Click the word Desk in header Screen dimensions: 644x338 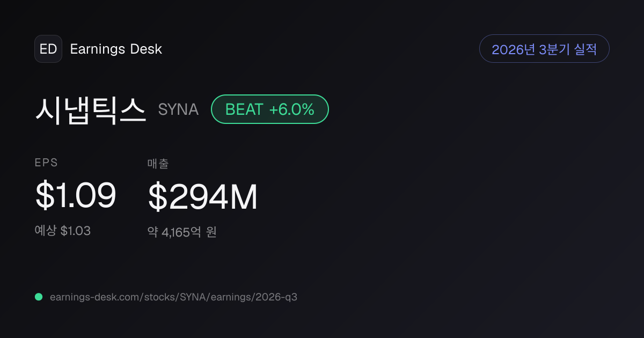pos(146,49)
